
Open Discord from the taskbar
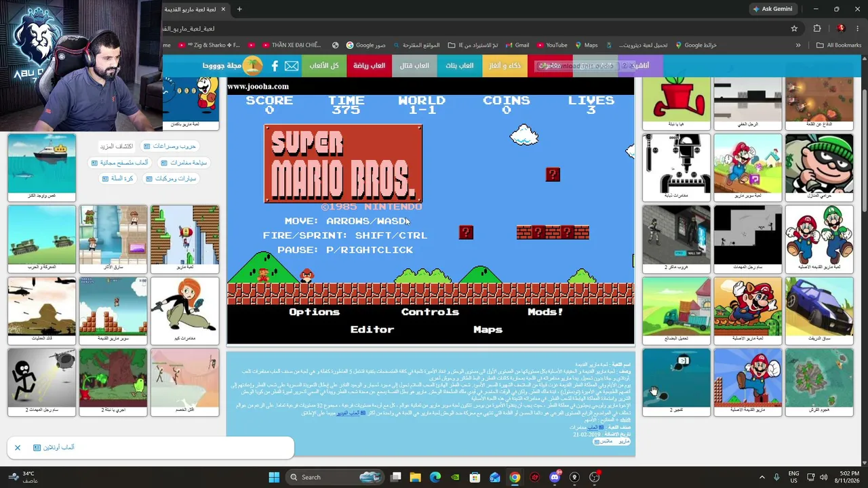[x=555, y=477]
